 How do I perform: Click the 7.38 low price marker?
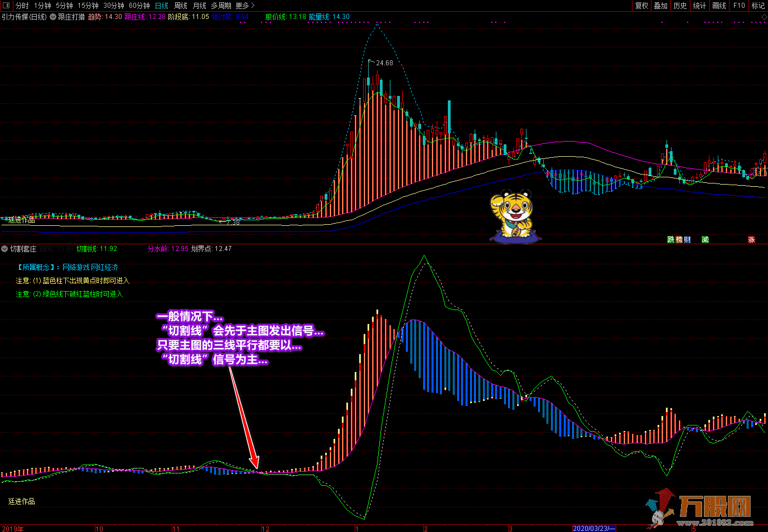point(233,222)
